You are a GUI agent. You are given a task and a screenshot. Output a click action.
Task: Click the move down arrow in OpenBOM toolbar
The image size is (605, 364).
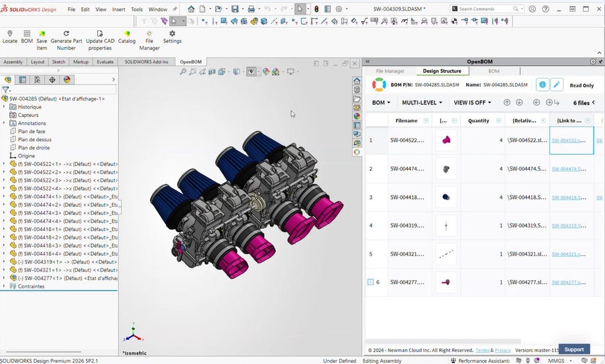pos(519,102)
